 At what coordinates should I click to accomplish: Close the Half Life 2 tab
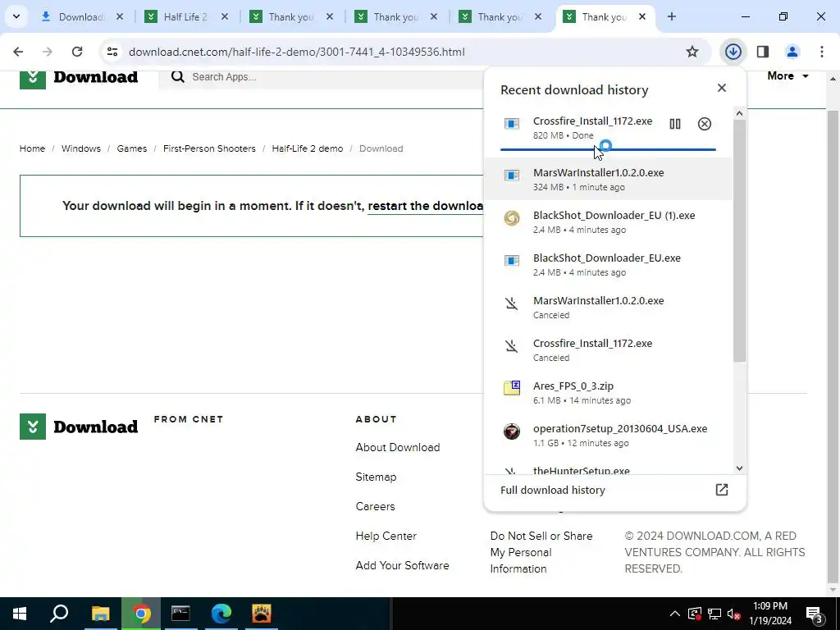[x=225, y=16]
